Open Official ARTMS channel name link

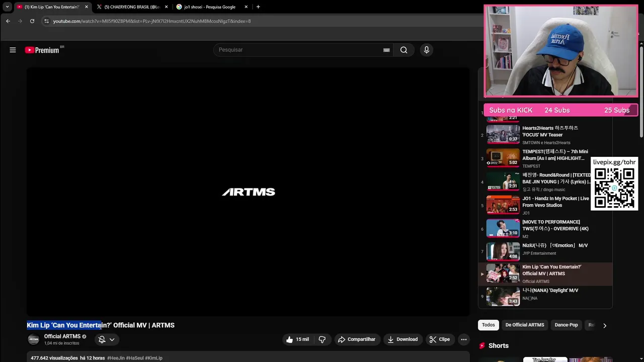[62, 336]
